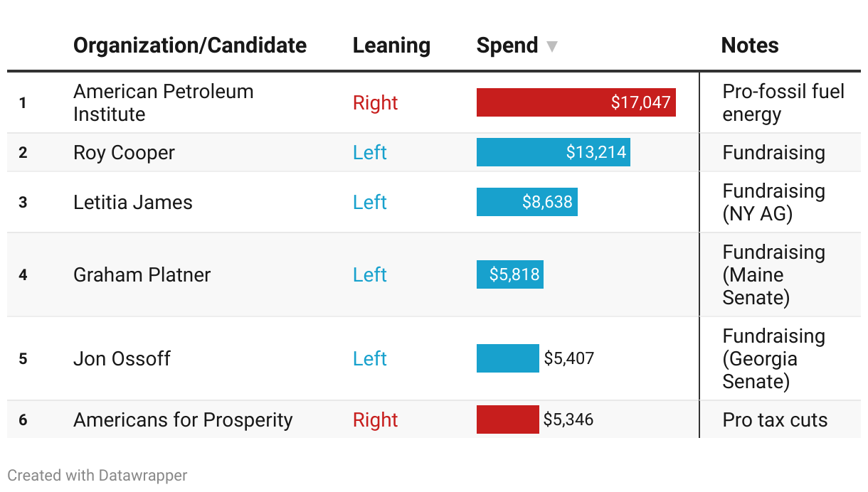This screenshot has height=492, width=868.
Task: Click the Left label in Jon Ossoff's row
Action: point(369,358)
